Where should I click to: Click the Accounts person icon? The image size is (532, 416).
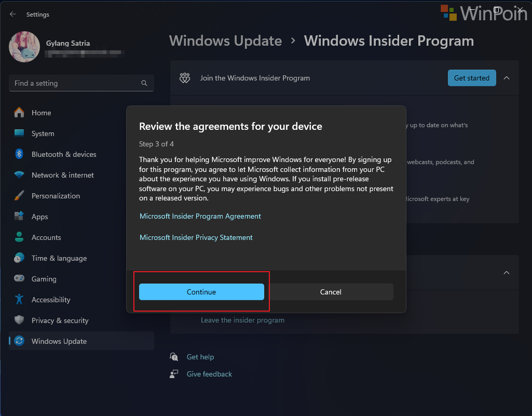click(19, 237)
